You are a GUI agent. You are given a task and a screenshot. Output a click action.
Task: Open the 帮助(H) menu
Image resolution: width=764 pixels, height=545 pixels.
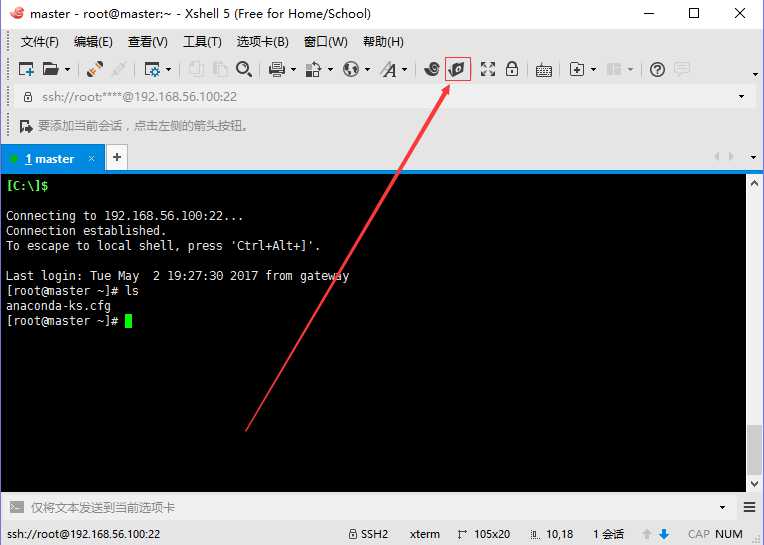(383, 42)
